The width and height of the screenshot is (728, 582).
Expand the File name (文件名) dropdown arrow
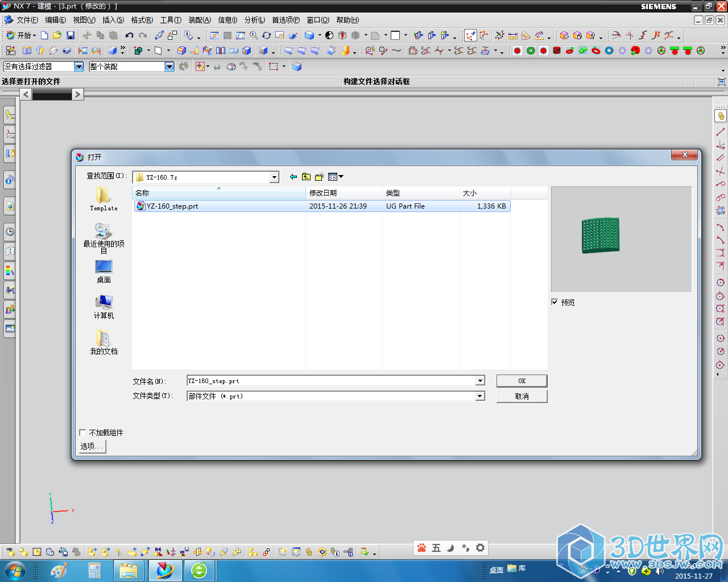[480, 381]
